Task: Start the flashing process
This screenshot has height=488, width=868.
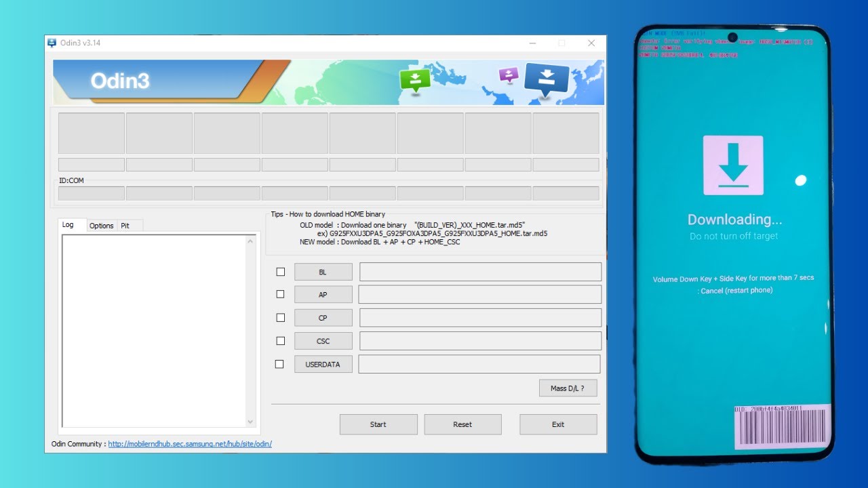Action: tap(378, 424)
